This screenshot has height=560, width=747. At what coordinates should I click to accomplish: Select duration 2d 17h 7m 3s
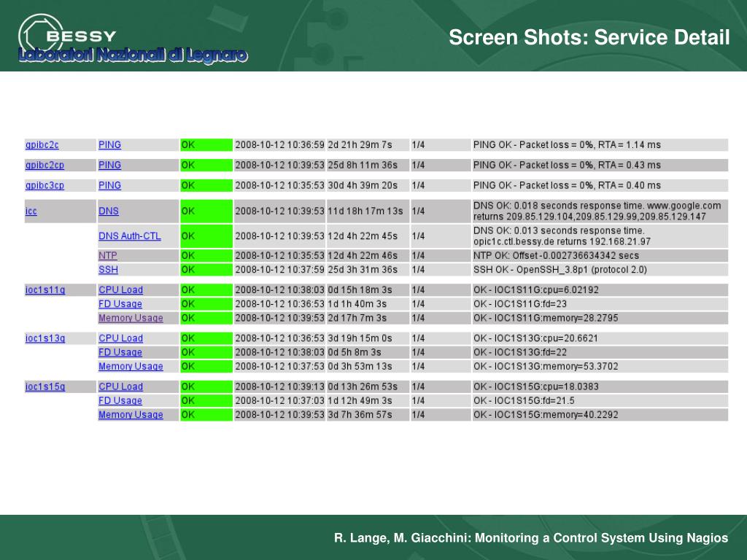357,318
